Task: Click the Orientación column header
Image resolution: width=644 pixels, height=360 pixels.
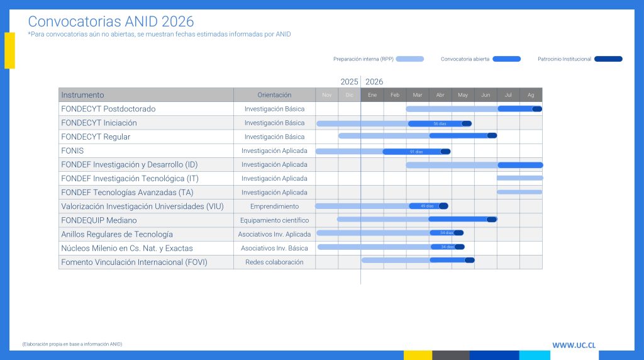Action: [274, 95]
